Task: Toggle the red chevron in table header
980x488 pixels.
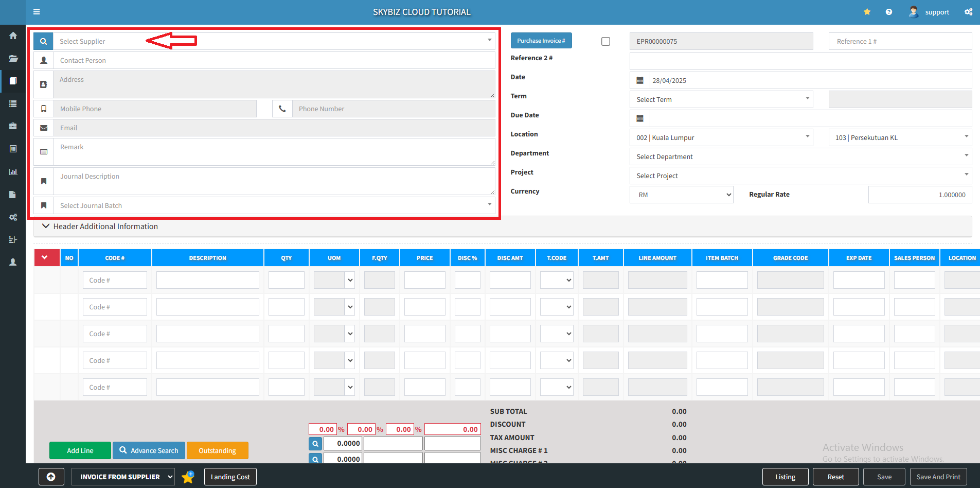Action: pos(45,257)
